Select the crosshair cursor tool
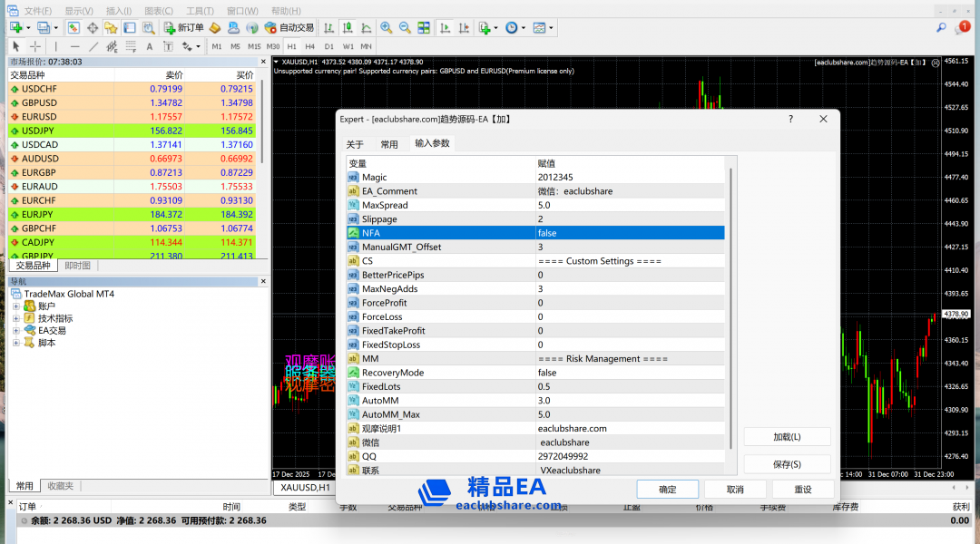 pyautogui.click(x=35, y=46)
